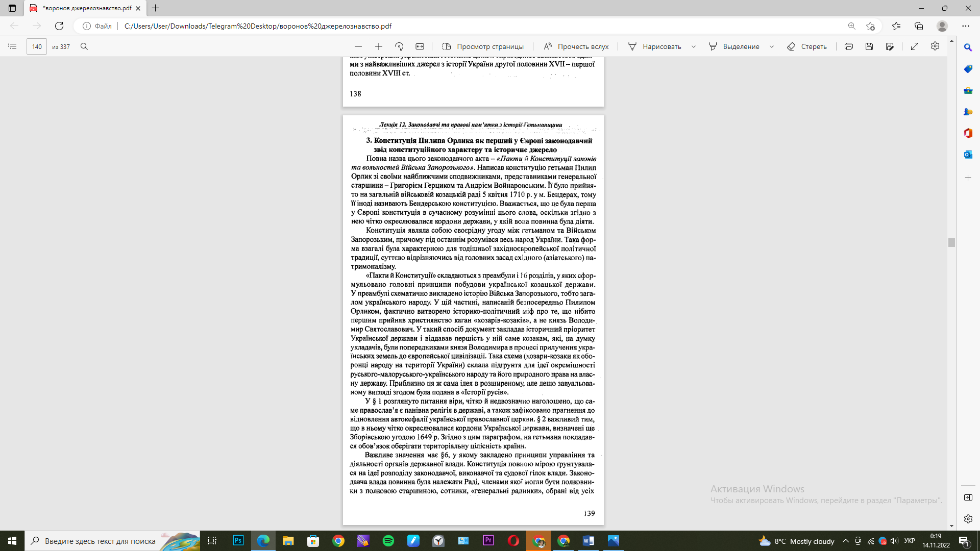Viewport: 980px width, 551px height.
Task: Save the PDF document
Action: (x=869, y=46)
